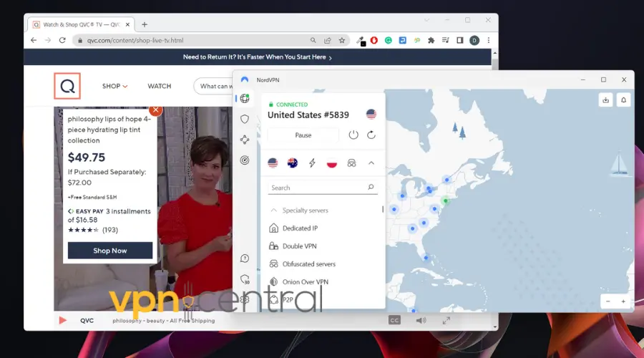The height and width of the screenshot is (358, 644).
Task: Open the NordVPN globe servers view
Action: pos(245,98)
